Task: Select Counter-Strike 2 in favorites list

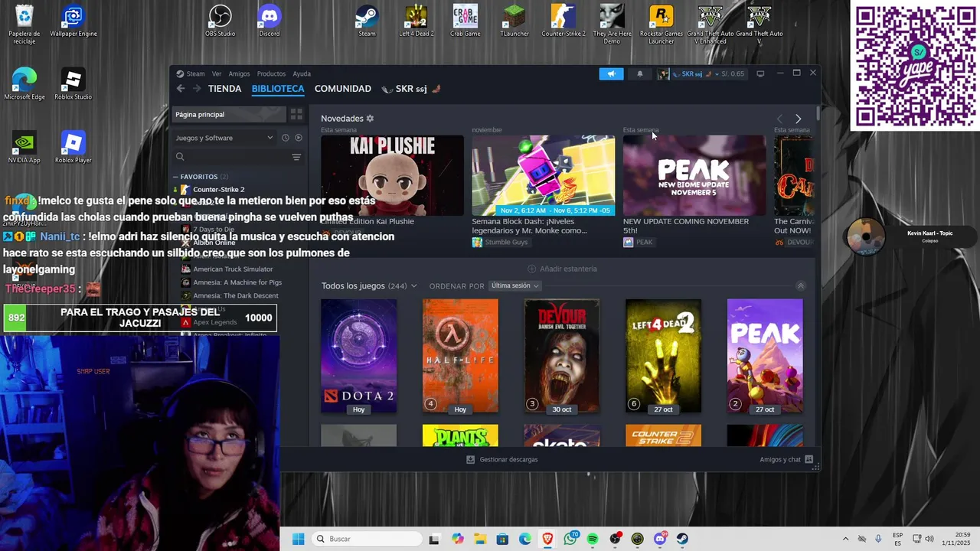Action: (x=218, y=190)
